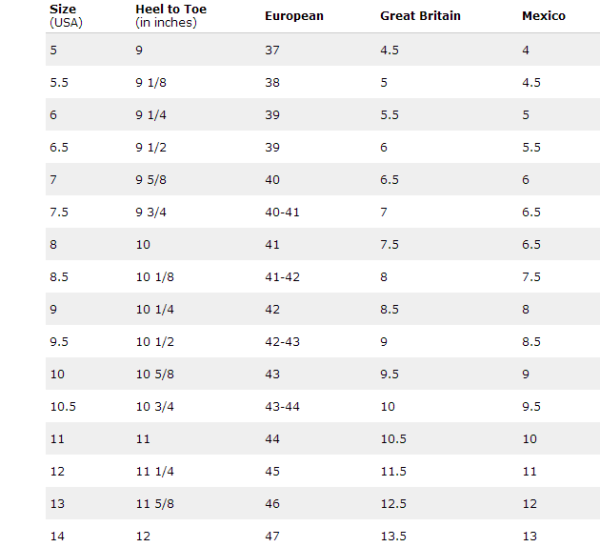
Task: Click the European column header
Action: click(294, 16)
